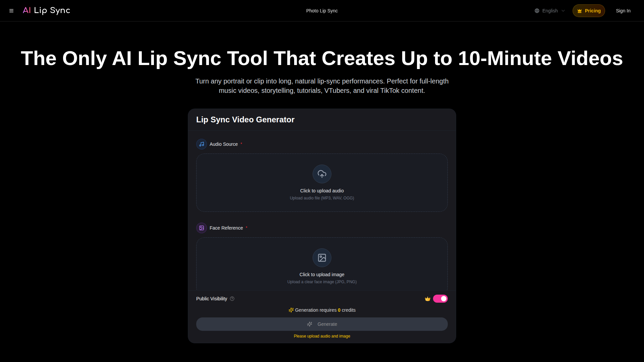Click the music note Audio Source icon
Image resolution: width=644 pixels, height=362 pixels.
coord(202,144)
